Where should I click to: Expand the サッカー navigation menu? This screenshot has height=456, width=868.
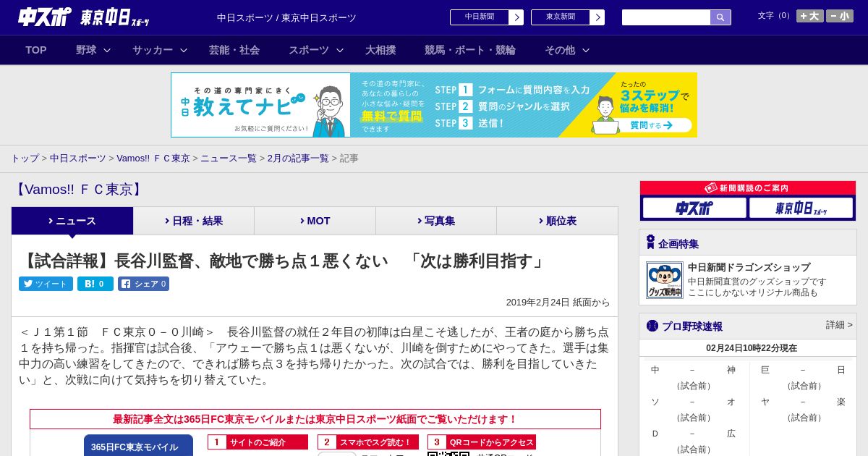[x=160, y=50]
